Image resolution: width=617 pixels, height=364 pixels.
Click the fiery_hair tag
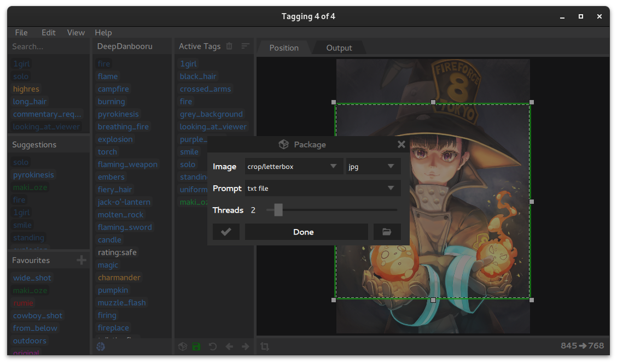pos(115,190)
